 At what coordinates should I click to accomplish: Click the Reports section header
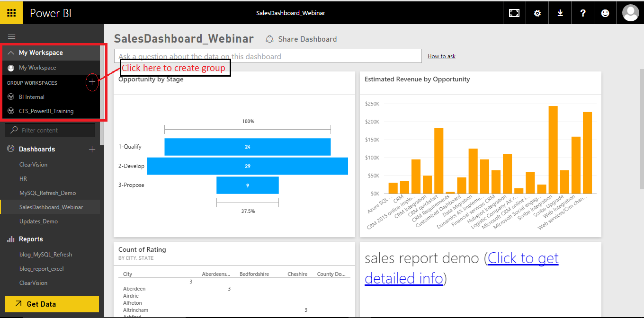click(x=31, y=239)
